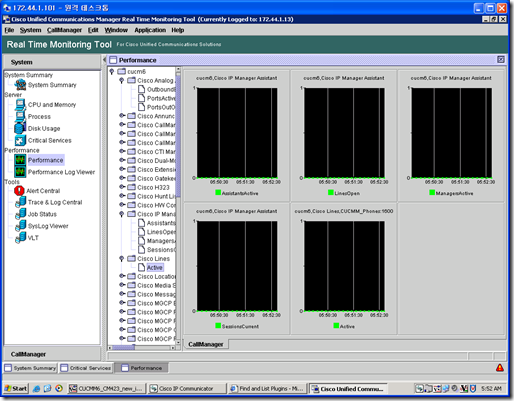
Task: Expand the Cisco Locations tree node
Action: tap(122, 276)
